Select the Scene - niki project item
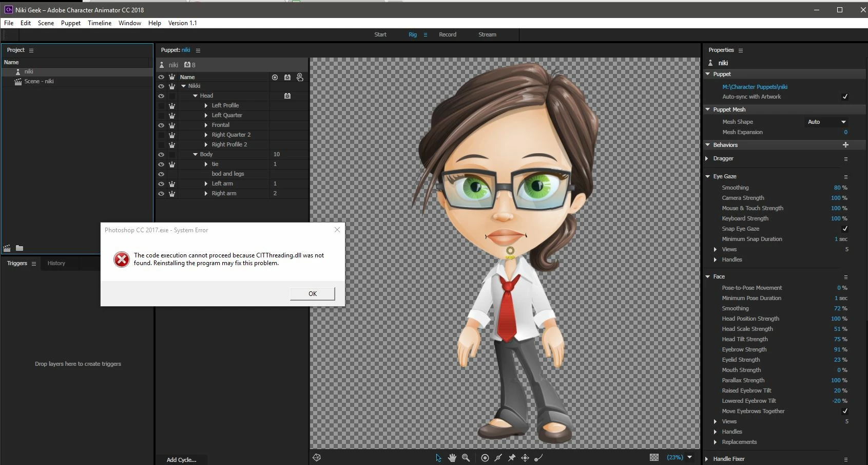The width and height of the screenshot is (868, 465). pos(39,81)
